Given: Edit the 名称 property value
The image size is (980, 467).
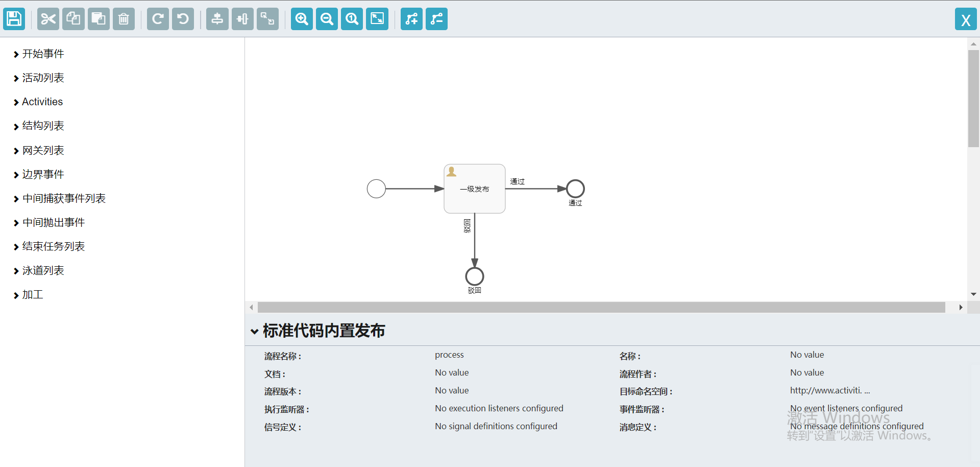Looking at the screenshot, I should tap(807, 355).
